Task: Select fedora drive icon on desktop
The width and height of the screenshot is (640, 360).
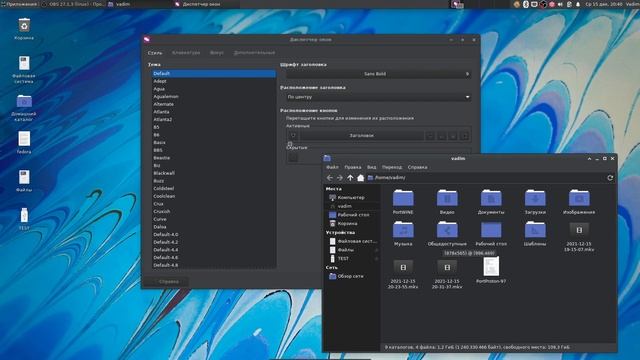Action: click(24, 142)
